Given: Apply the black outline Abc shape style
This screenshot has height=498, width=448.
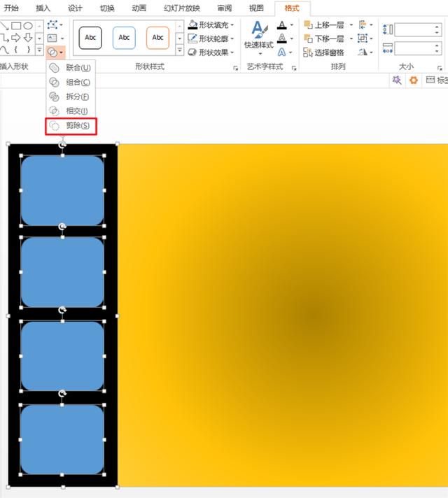Looking at the screenshot, I should click(x=90, y=38).
